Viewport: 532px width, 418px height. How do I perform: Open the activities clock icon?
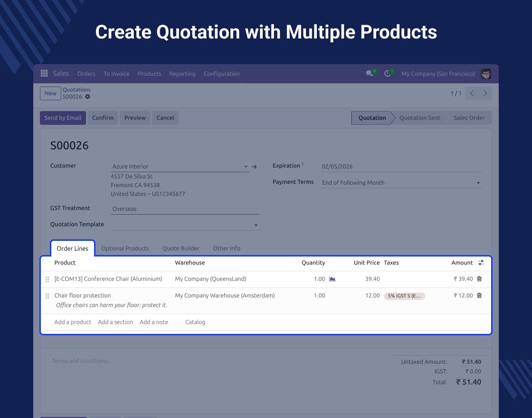[x=388, y=73]
